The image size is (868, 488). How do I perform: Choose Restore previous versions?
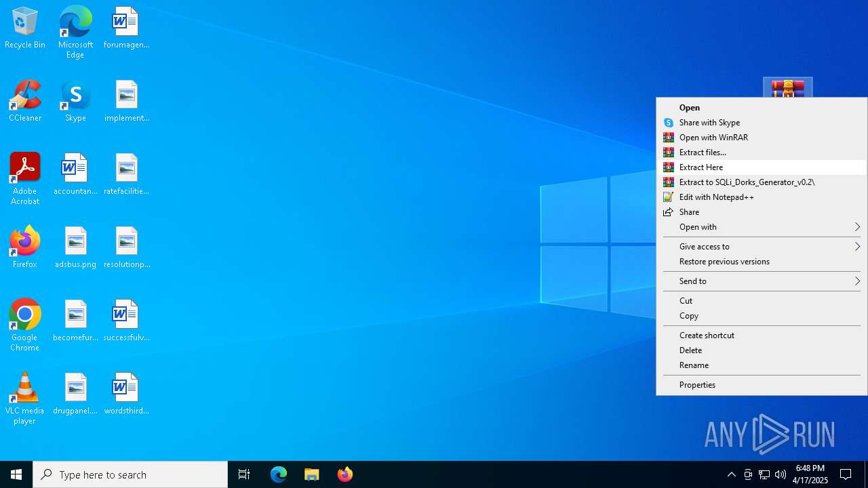pyautogui.click(x=762, y=262)
